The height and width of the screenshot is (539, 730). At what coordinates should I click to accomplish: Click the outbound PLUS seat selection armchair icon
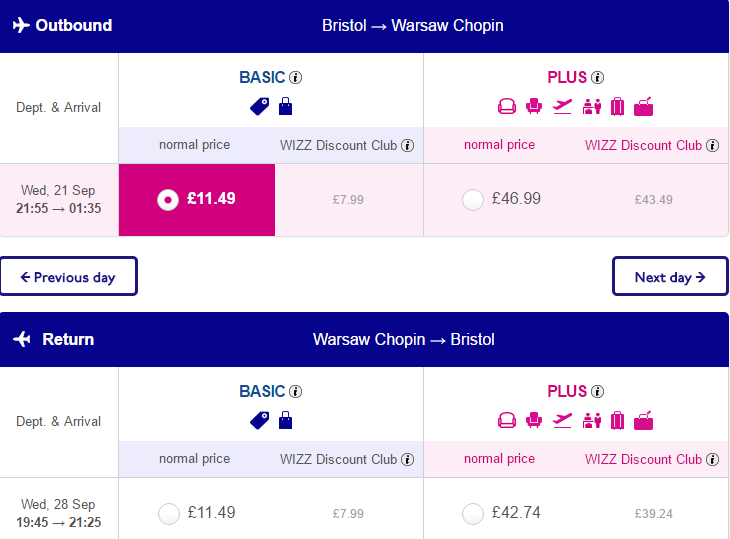coord(534,107)
